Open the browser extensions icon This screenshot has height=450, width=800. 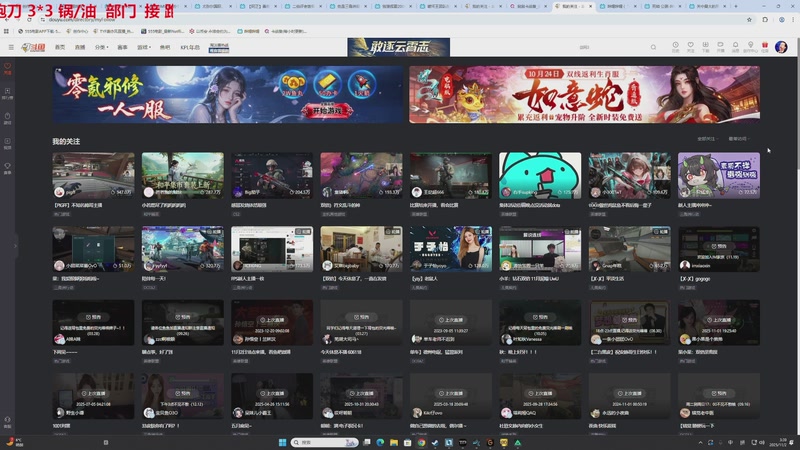765,20
